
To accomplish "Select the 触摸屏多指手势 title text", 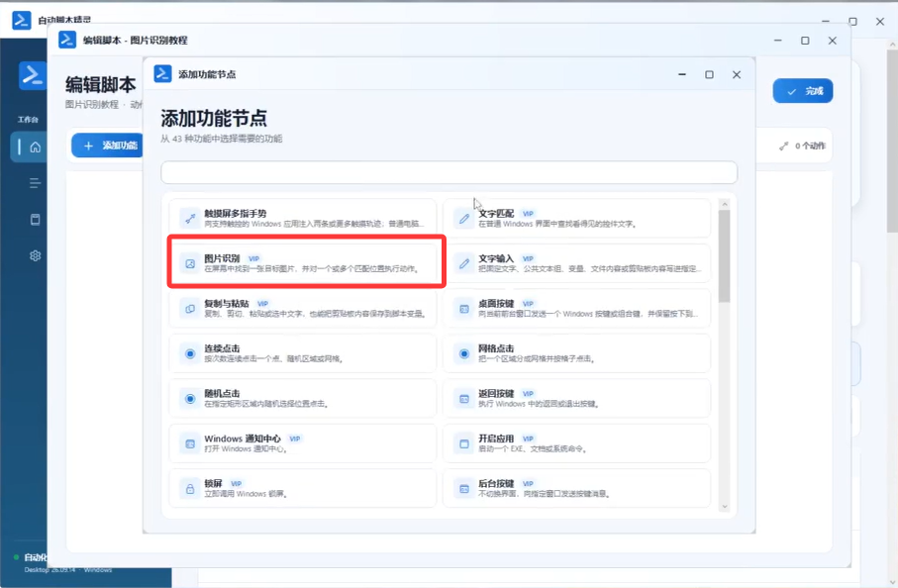I will coord(236,214).
